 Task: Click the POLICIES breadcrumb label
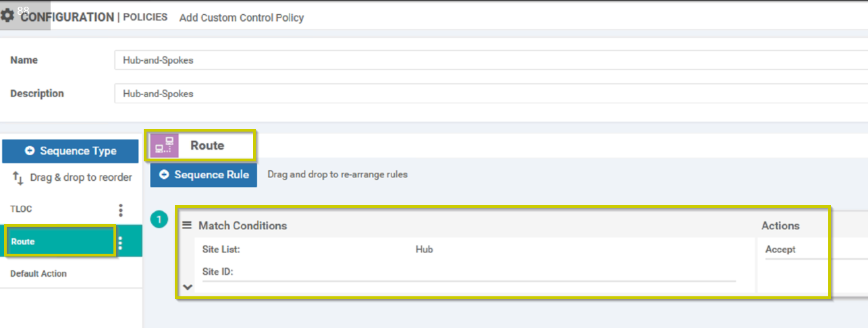click(x=145, y=17)
